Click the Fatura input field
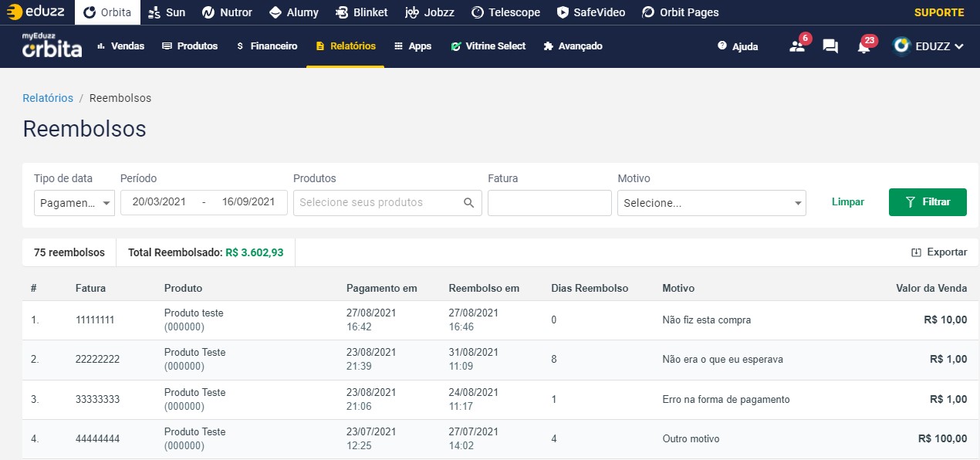Image resolution: width=980 pixels, height=460 pixels. point(549,203)
